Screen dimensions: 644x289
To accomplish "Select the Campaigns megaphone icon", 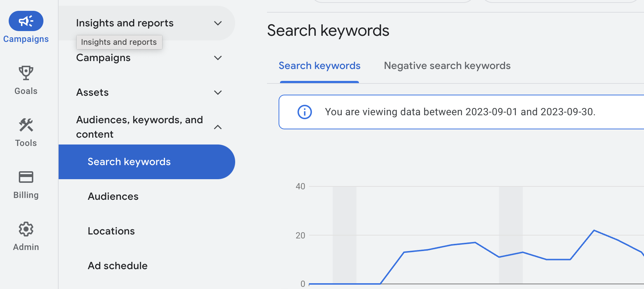I will point(26,21).
